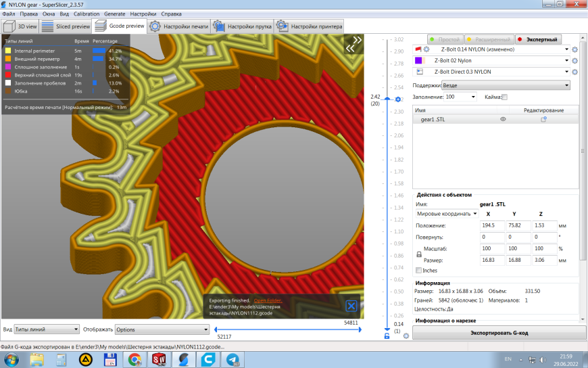Click the volume icon in system tray
Screen dimensions: 588x368
(543, 360)
